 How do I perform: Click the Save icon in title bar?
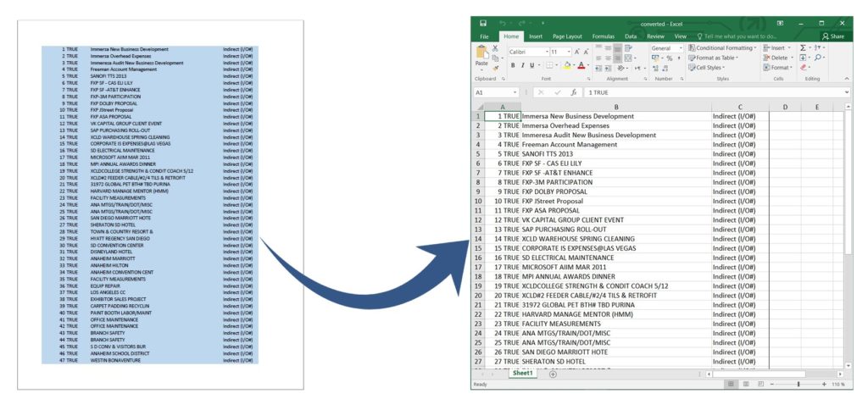point(482,23)
